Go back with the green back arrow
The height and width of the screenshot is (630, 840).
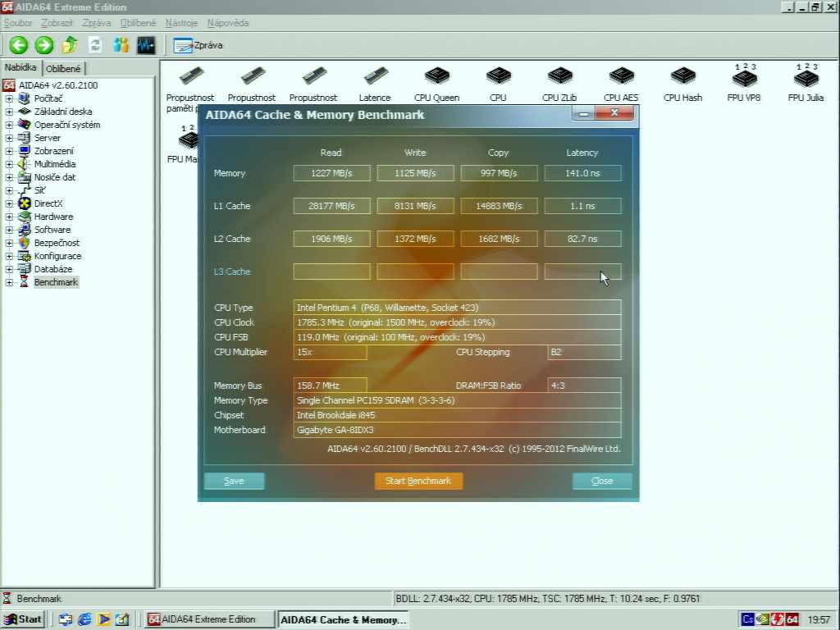click(x=18, y=45)
